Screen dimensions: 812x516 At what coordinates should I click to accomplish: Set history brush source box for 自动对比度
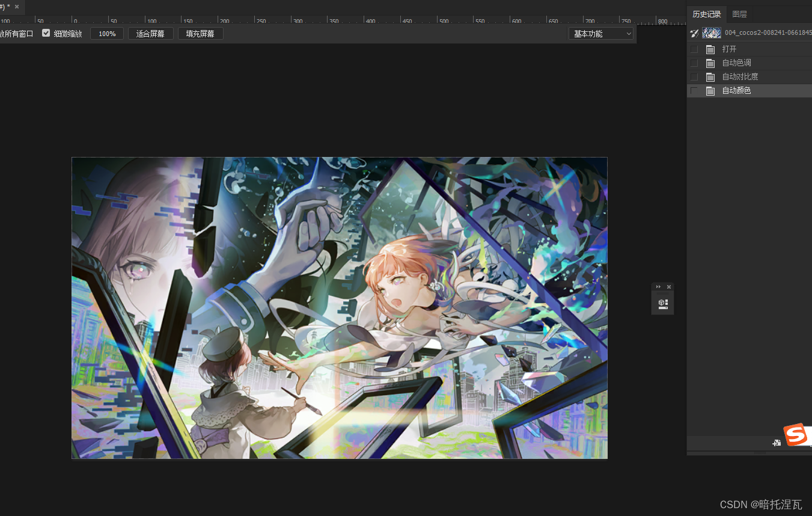694,77
